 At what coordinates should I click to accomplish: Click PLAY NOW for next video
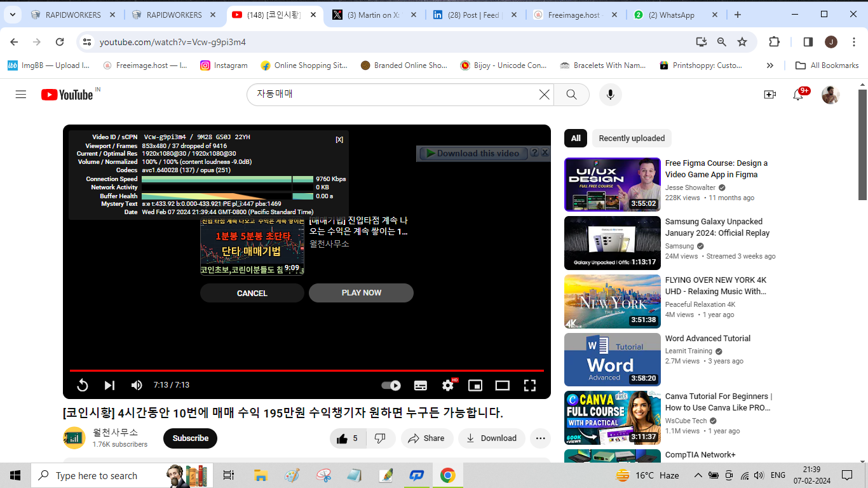[361, 293]
